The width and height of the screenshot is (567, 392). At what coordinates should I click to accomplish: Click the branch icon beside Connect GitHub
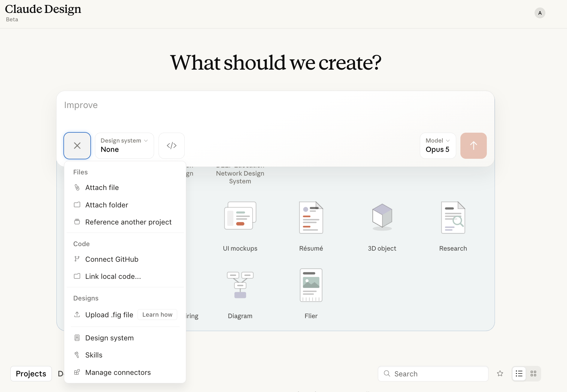tap(77, 259)
